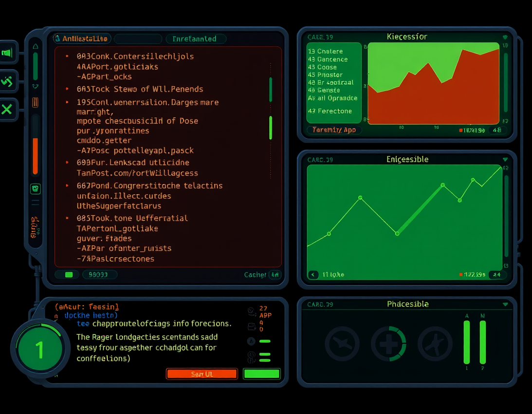Click the green face icon in the inner sidebar
This screenshot has height=414, width=532.
pyautogui.click(x=35, y=189)
